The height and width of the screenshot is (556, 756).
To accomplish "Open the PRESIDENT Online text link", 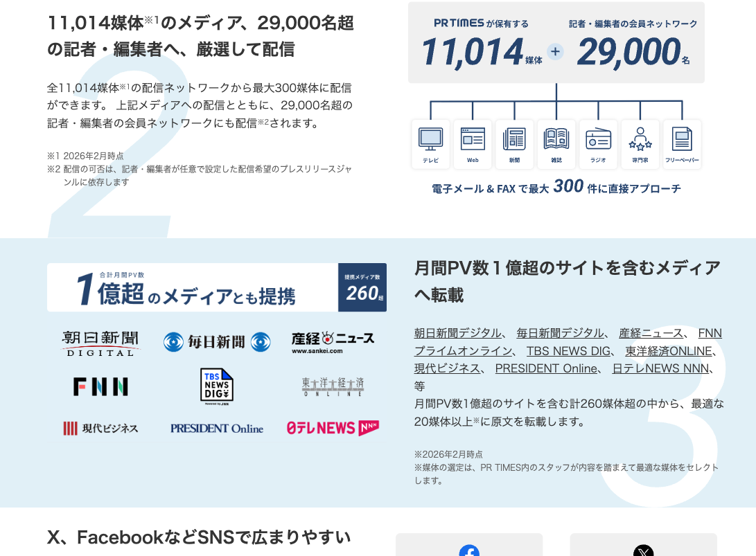I will click(x=546, y=368).
